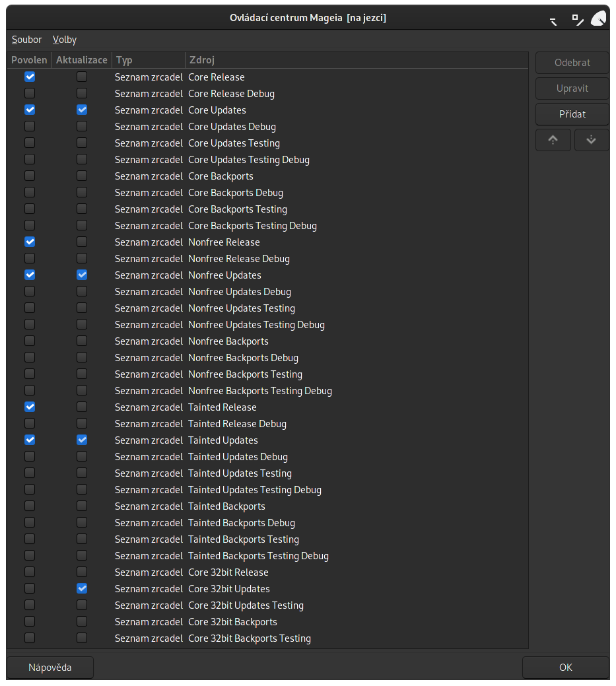This screenshot has width=616, height=686.
Task: Click the Upravit button
Action: [x=572, y=88]
